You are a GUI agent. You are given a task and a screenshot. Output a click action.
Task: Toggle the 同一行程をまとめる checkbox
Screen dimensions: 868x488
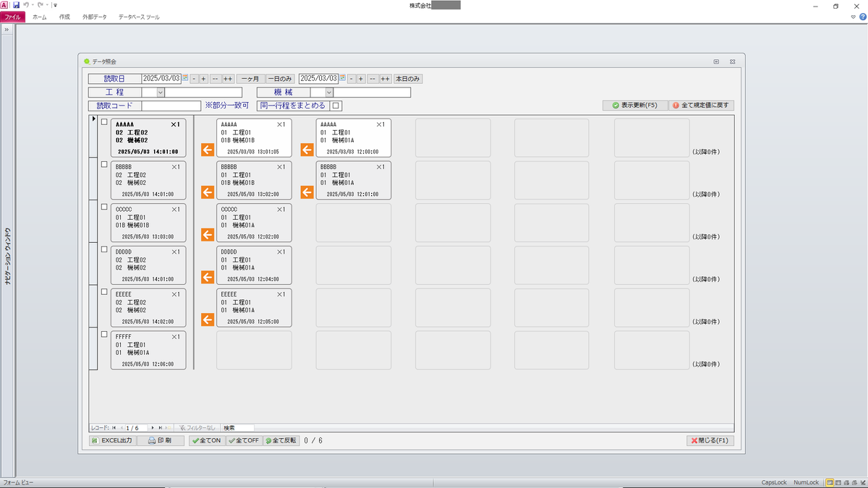pos(336,106)
